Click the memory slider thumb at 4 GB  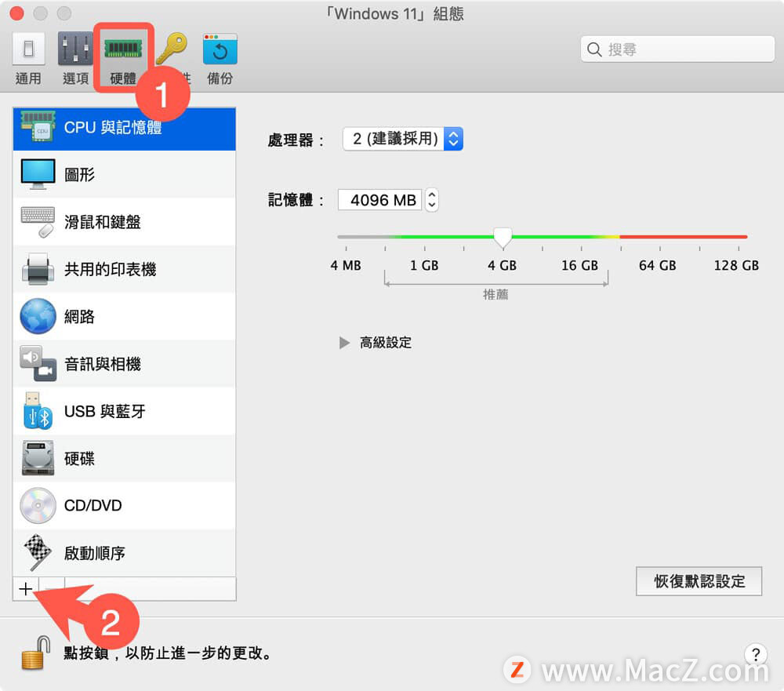click(x=503, y=238)
